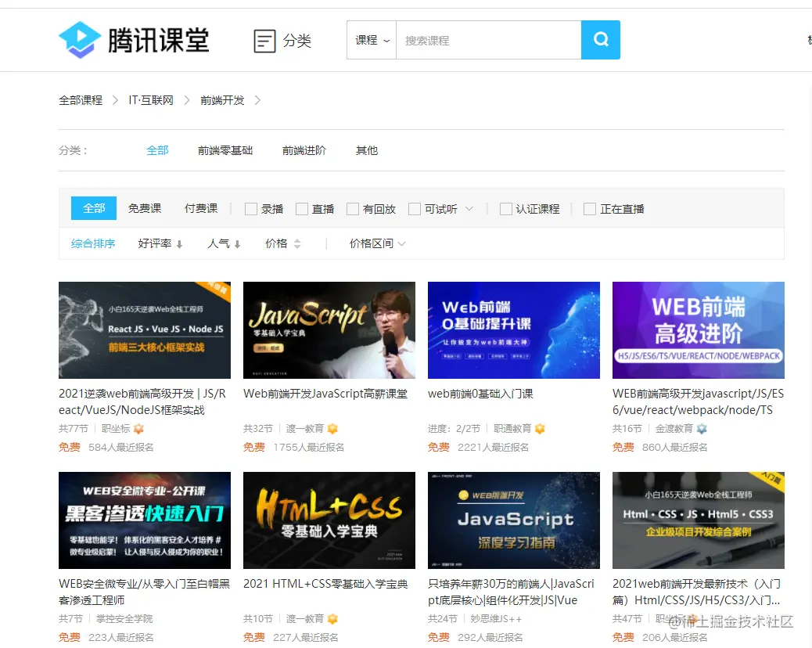The height and width of the screenshot is (648, 812).
Task: Select the 全部 category tab
Action: [x=157, y=150]
